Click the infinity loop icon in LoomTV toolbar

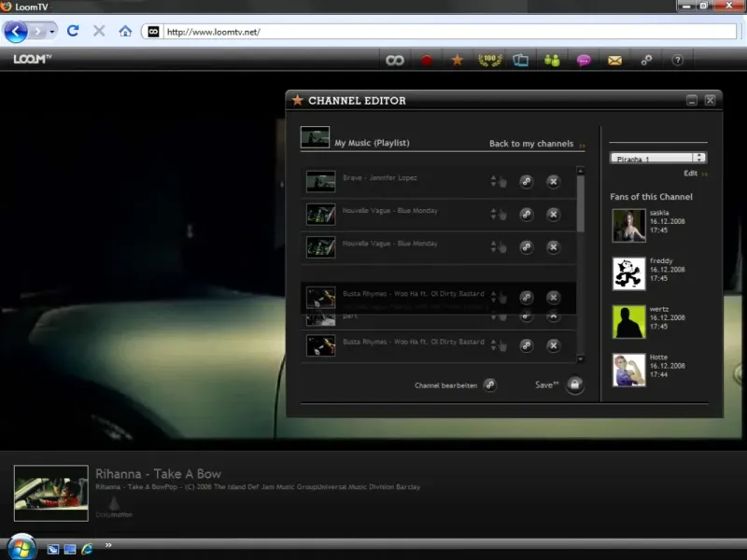point(394,61)
